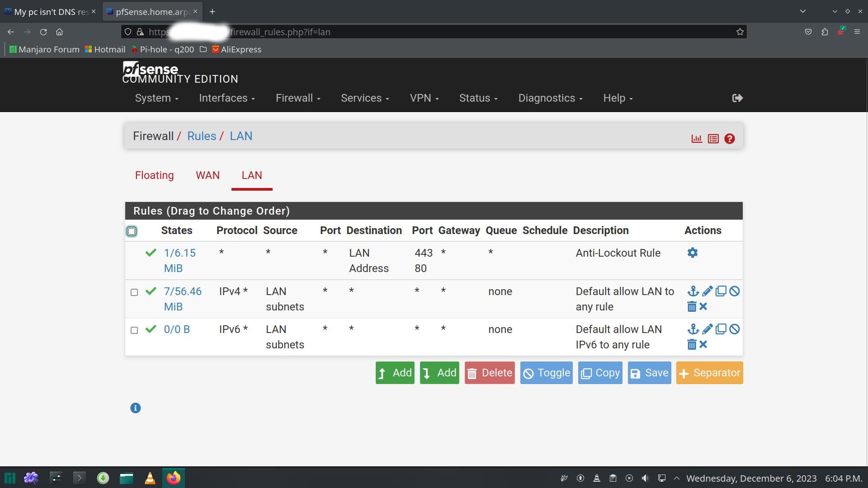The height and width of the screenshot is (488, 868).
Task: Click Anti-Lockout Rule settings gear icon
Action: point(693,253)
